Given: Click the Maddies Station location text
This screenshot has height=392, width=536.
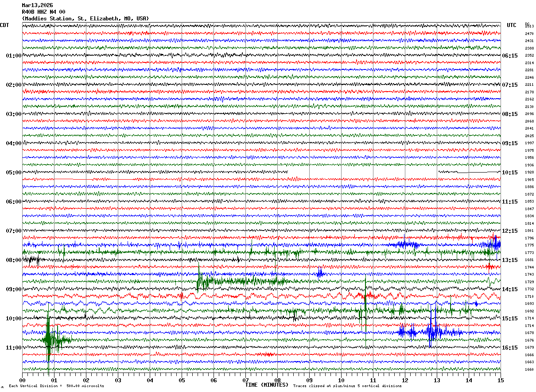Looking at the screenshot, I should point(85,19).
